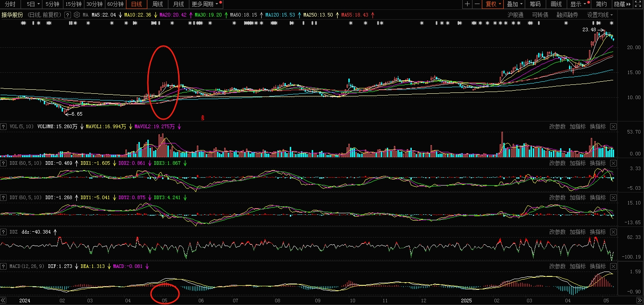Click the MA5:22.04 value label
644x305 pixels.
click(104, 15)
